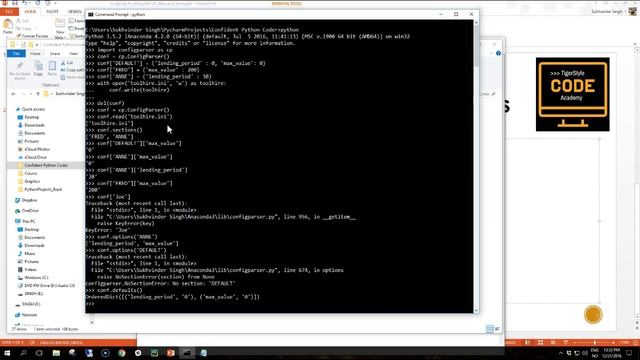Click the taskbar clock and date
640x360 pixels.
(611, 353)
